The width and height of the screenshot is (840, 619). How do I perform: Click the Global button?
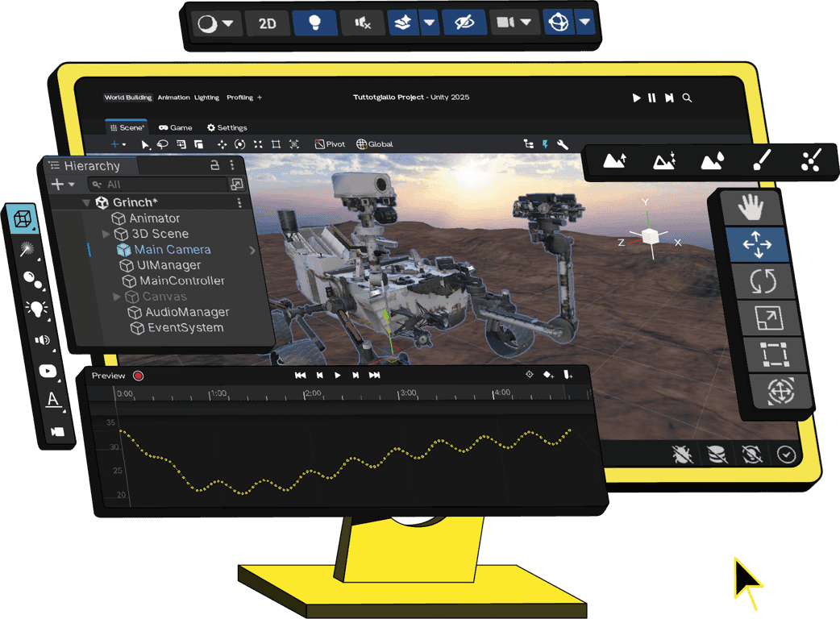point(375,144)
